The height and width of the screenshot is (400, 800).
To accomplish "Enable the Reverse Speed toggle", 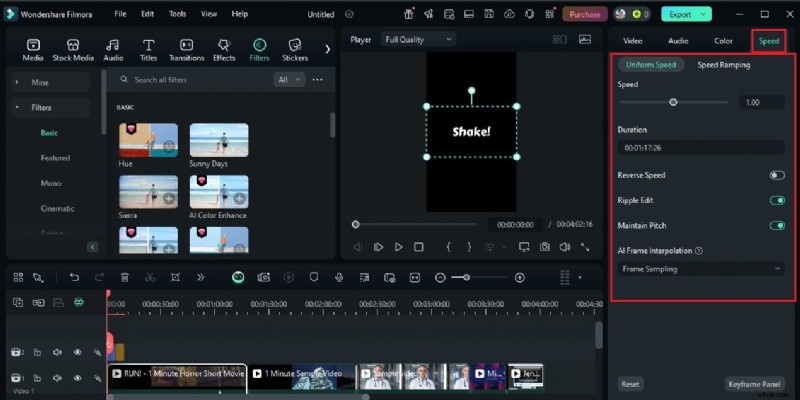I will [x=776, y=175].
